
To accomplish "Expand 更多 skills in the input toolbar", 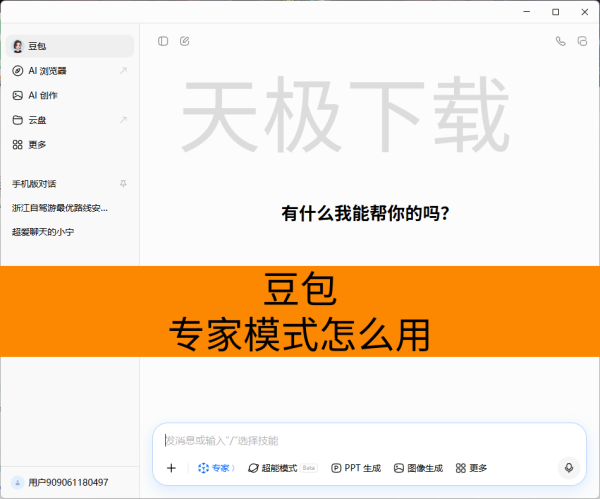I will (x=471, y=467).
